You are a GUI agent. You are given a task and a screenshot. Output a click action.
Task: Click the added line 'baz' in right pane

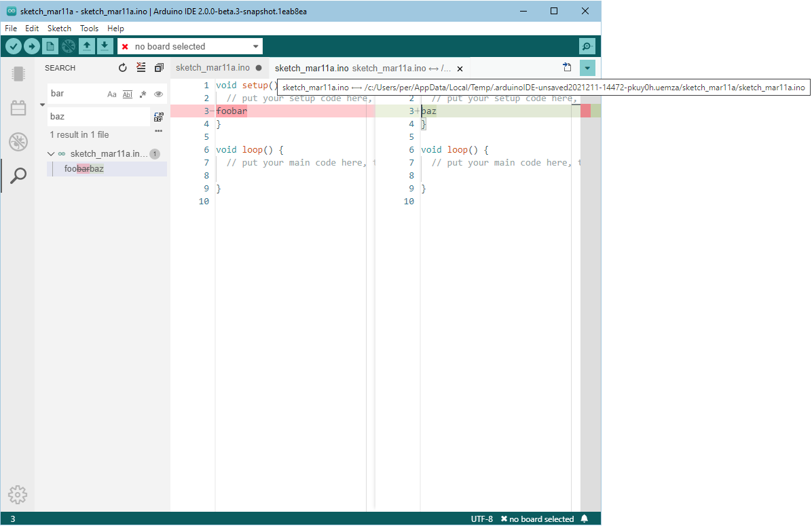pyautogui.click(x=429, y=111)
